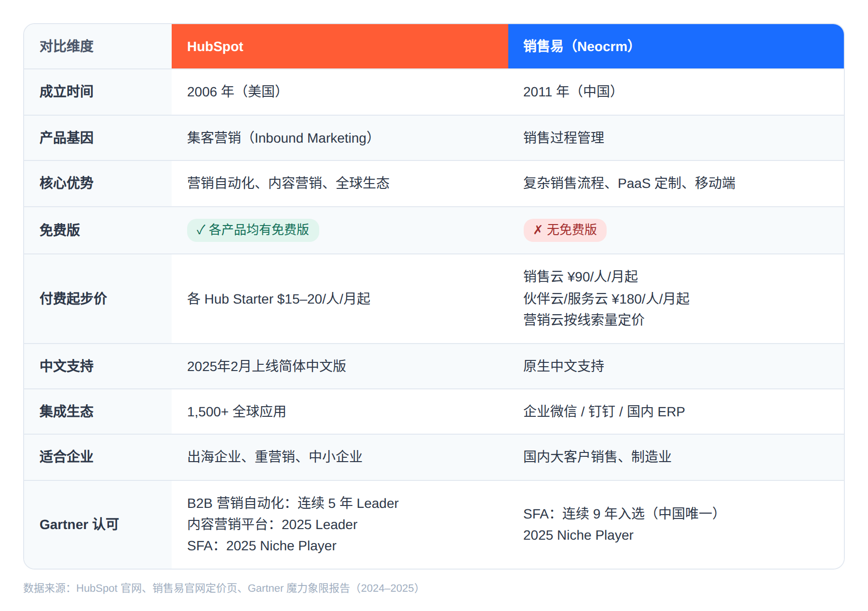Click the 原生中文支持 cell

click(676, 366)
